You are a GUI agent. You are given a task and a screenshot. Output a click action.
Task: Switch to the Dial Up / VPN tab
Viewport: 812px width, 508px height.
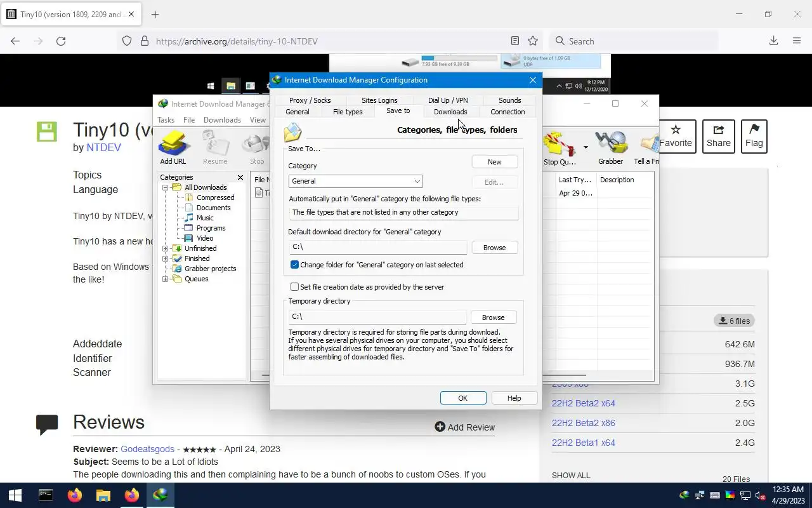point(448,100)
